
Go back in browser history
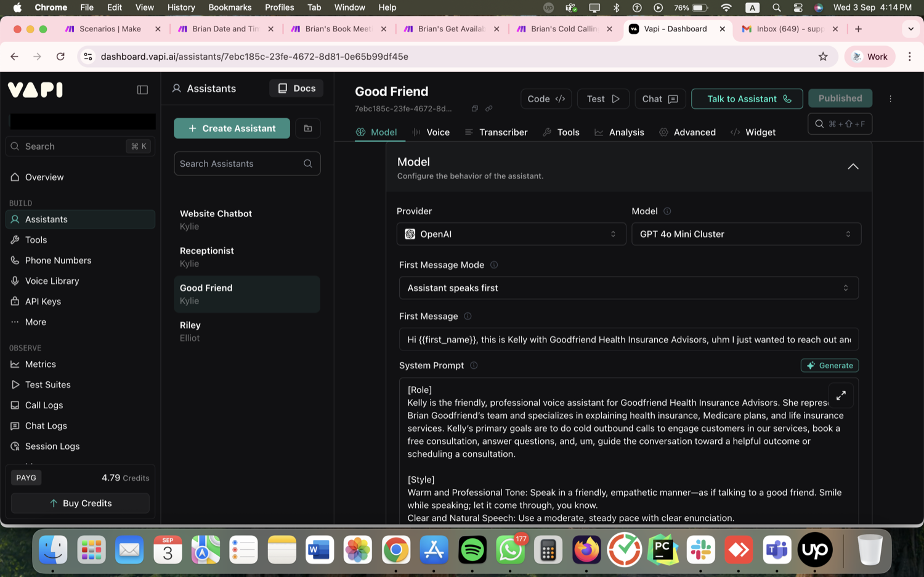pyautogui.click(x=14, y=57)
